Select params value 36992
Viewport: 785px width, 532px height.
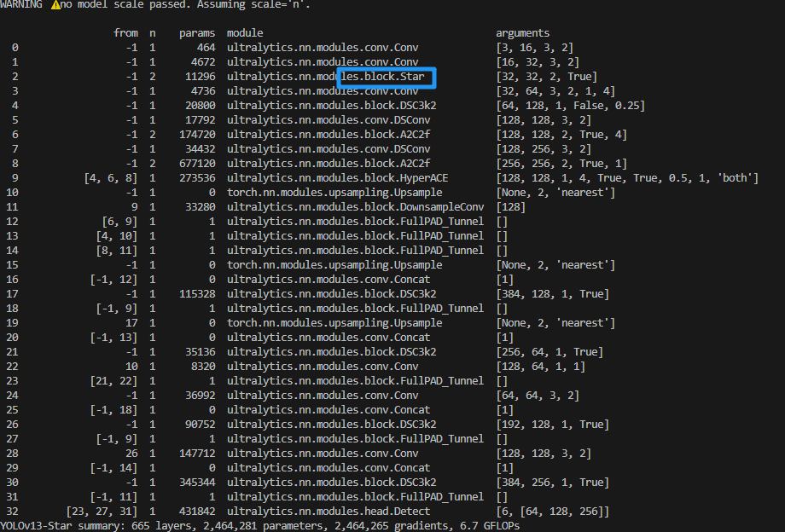tap(201, 396)
